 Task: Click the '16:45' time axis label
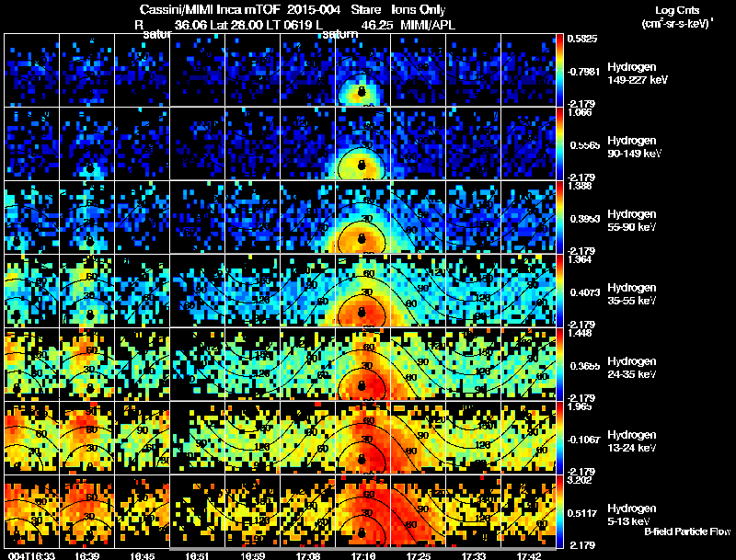[143, 555]
